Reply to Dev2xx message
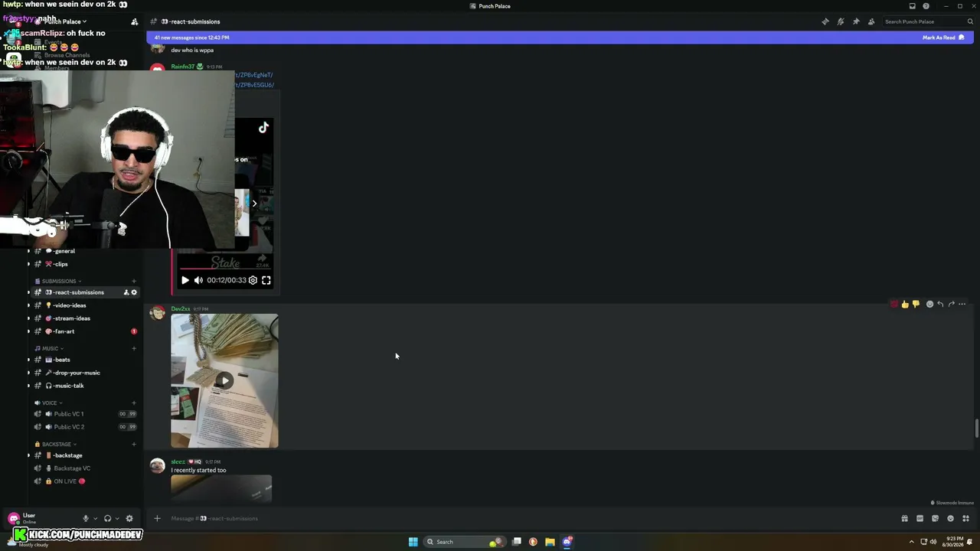The image size is (980, 551). pyautogui.click(x=940, y=305)
